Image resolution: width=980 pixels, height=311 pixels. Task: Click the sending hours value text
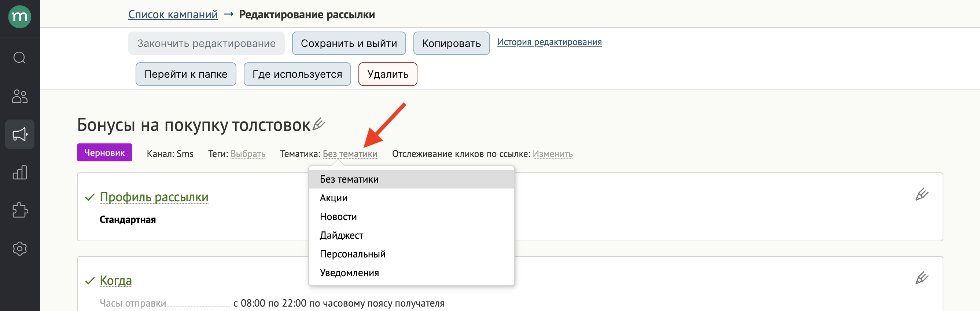tap(339, 303)
